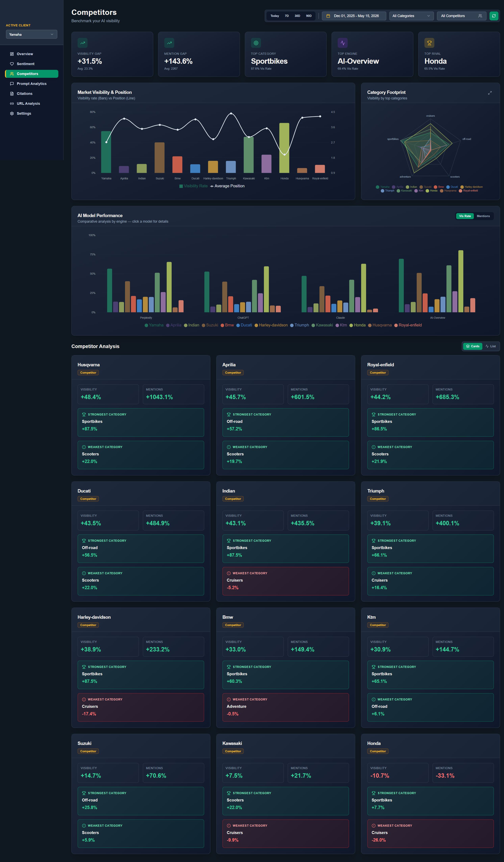Image resolution: width=504 pixels, height=862 pixels.
Task: Open the Husqvarna competitor card title
Action: coord(89,365)
